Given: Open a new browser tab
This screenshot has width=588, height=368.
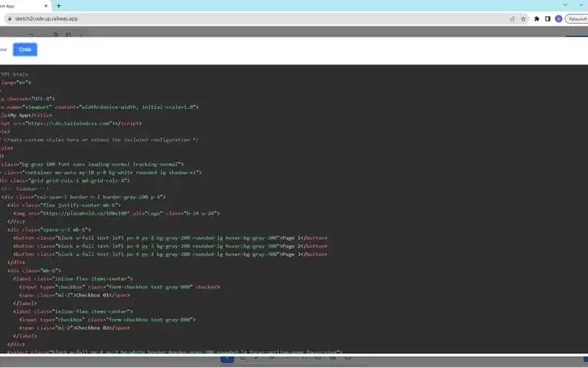Looking at the screenshot, I should (x=58, y=5).
